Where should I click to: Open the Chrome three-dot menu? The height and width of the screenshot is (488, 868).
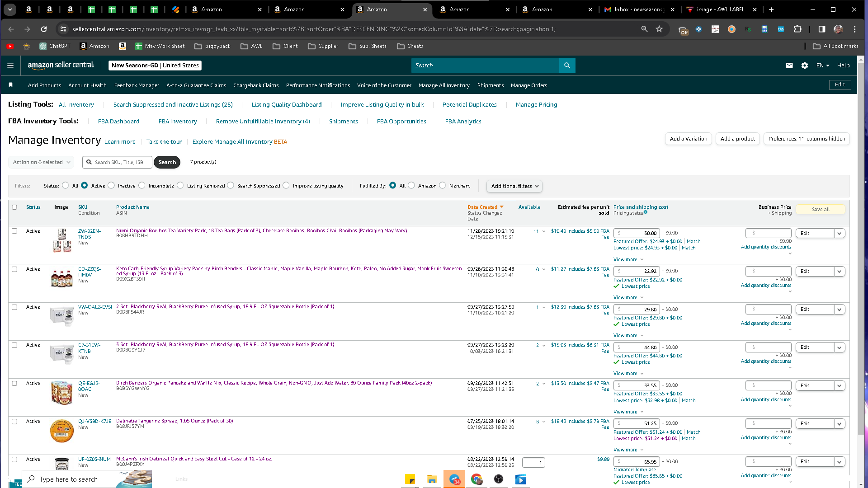pos(854,29)
